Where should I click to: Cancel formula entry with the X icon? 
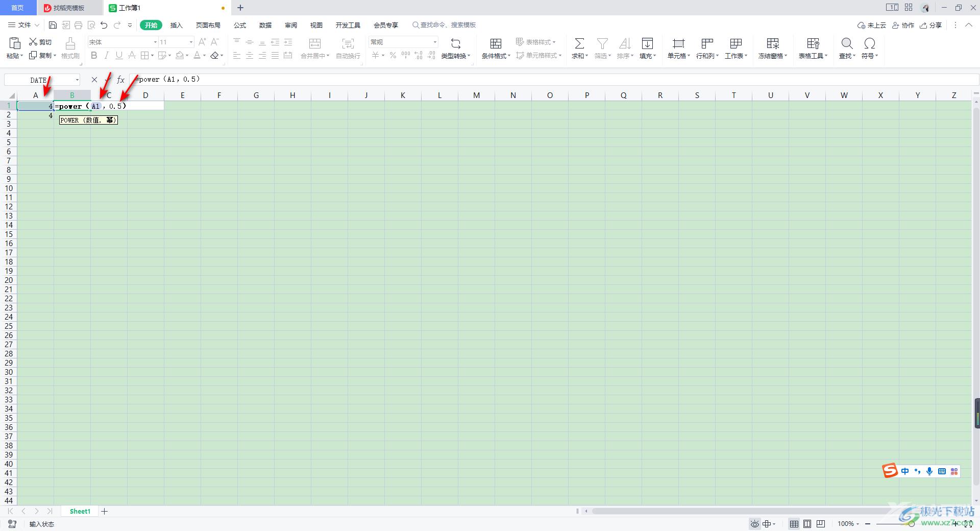[x=94, y=80]
